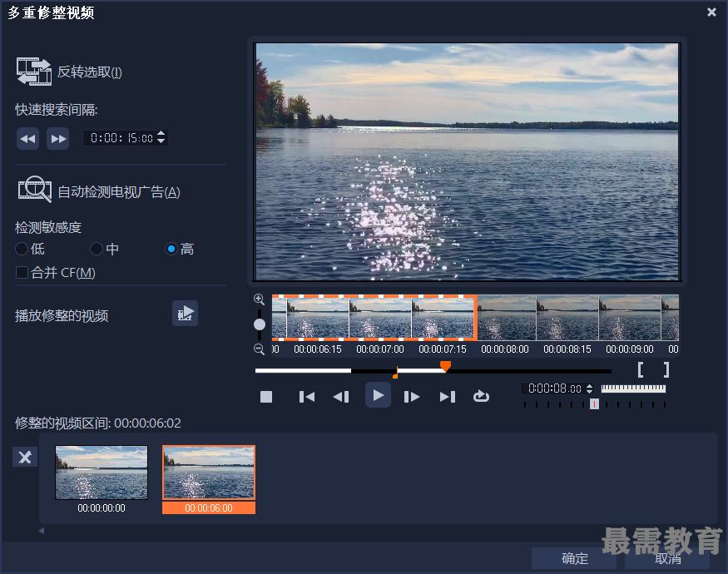Viewport: 728px width, 574px height.
Task: Remove the selected clip with the X button
Action: click(25, 457)
